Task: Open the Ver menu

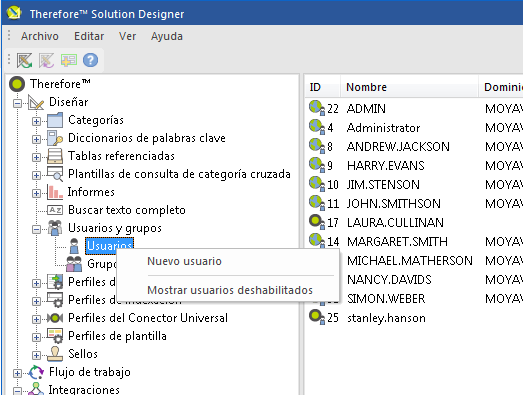Action: [x=127, y=36]
